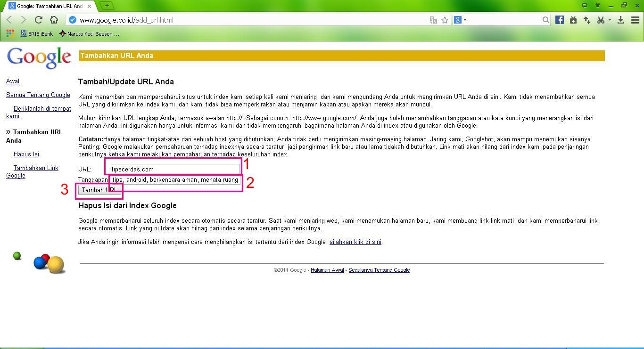Click the colored balls image
The image size is (644, 349).
click(39, 263)
